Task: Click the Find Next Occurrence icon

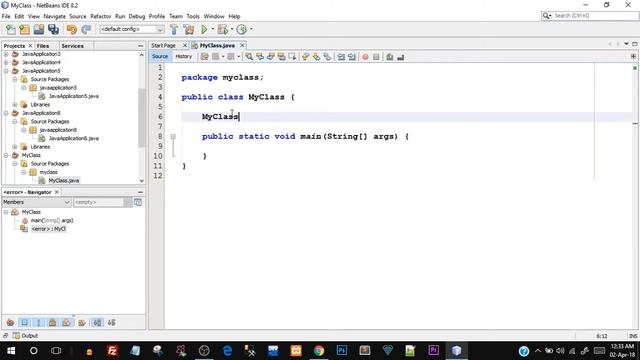Action: click(271, 57)
